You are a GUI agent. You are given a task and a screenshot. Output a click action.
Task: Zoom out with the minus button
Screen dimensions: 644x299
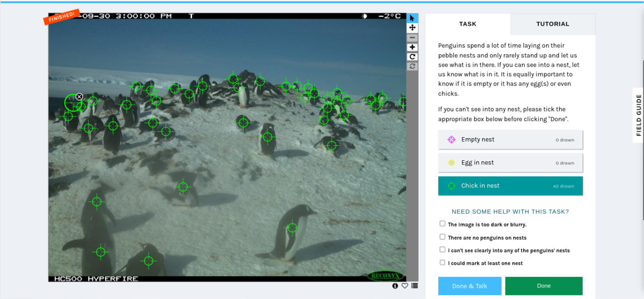(x=412, y=38)
